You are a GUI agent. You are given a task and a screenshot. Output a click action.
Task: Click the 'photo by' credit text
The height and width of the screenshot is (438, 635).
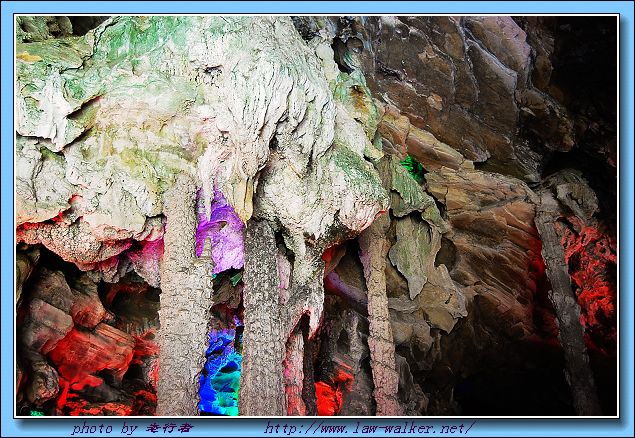[x=132, y=428]
